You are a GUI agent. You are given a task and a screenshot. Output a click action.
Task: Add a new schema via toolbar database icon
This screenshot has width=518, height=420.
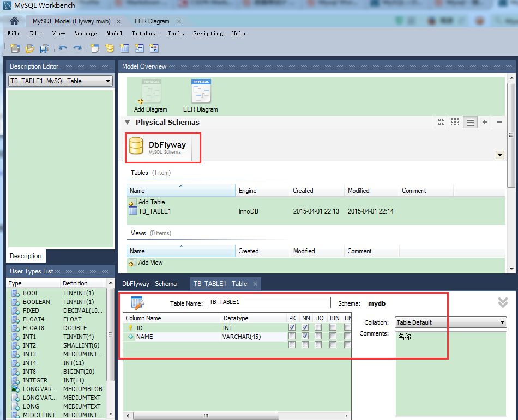point(110,48)
